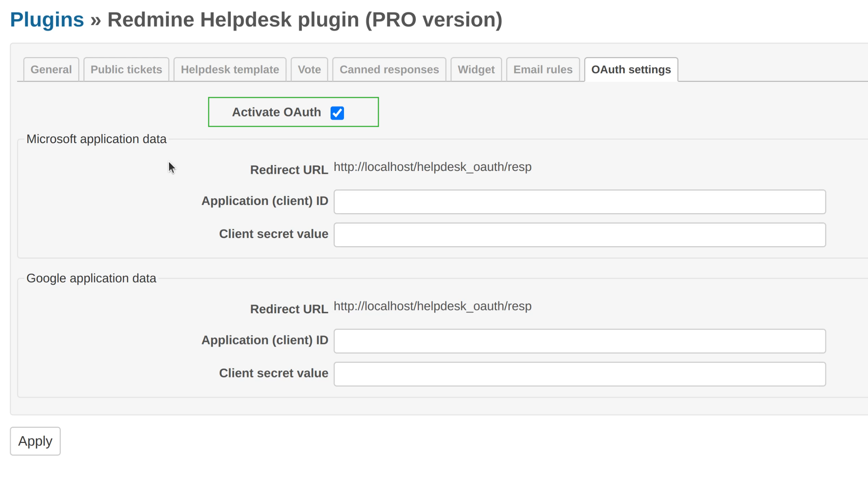Select the OAuth settings tab
Image resolution: width=868 pixels, height=499 pixels.
(x=631, y=69)
